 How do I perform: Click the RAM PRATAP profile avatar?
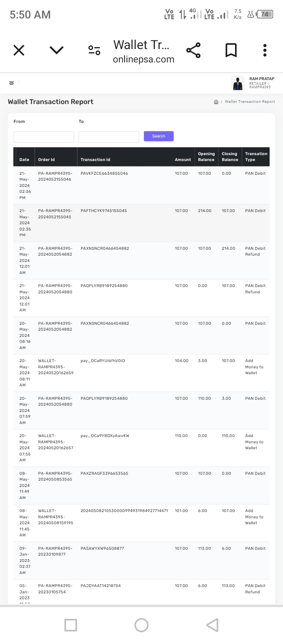pos(237,83)
